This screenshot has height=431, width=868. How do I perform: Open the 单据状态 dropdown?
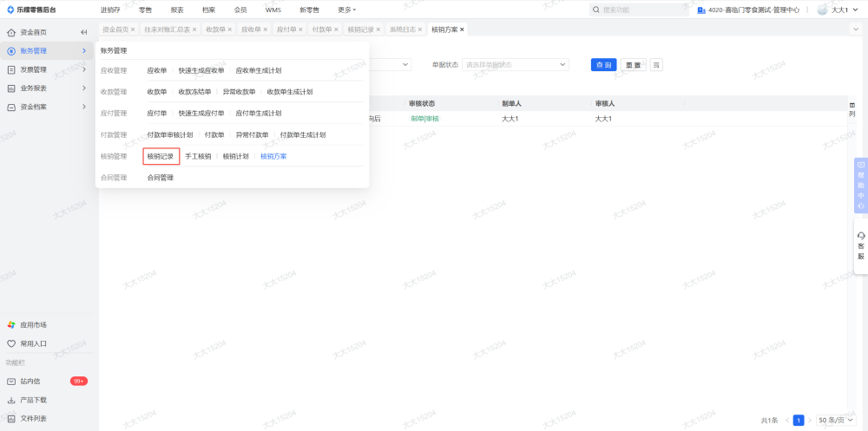(x=516, y=65)
